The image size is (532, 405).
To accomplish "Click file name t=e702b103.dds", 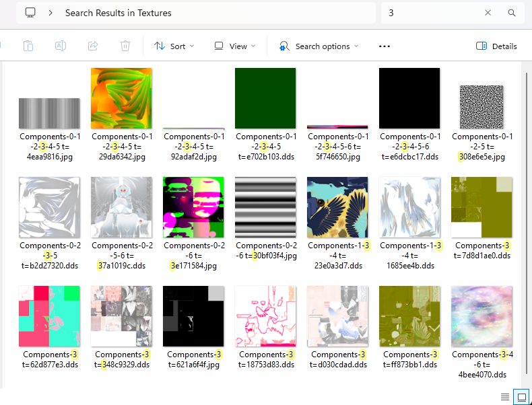I will [265, 157].
